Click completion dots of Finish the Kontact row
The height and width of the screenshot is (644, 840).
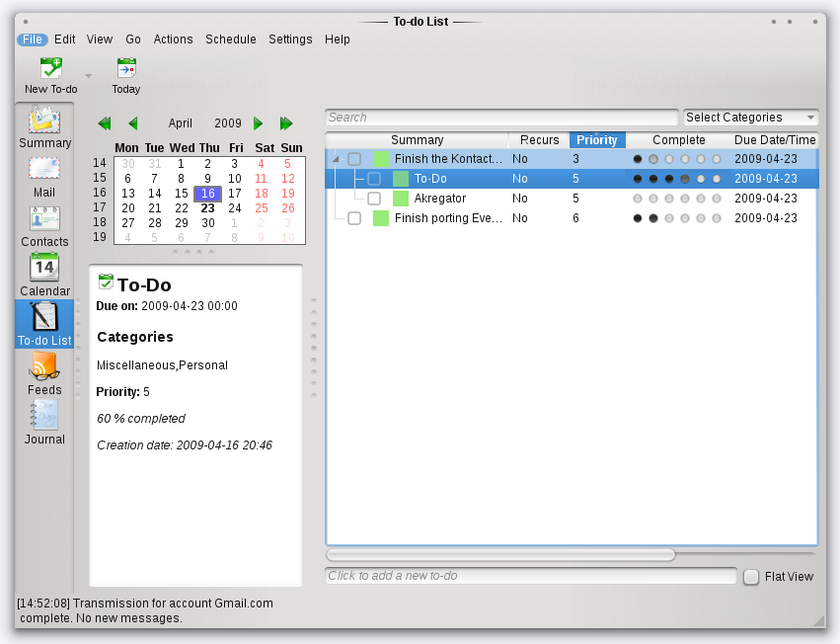tap(676, 159)
